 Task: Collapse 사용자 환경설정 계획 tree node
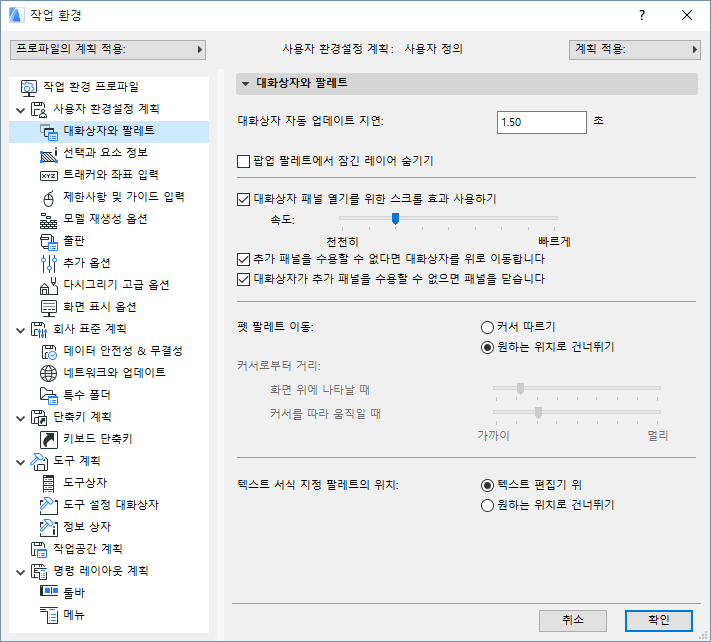[x=20, y=110]
